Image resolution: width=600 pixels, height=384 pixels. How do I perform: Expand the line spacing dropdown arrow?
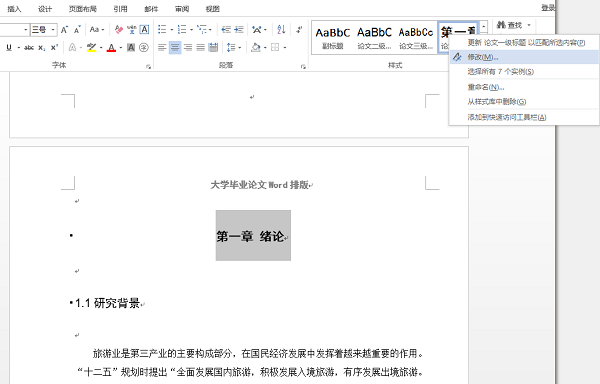240,47
